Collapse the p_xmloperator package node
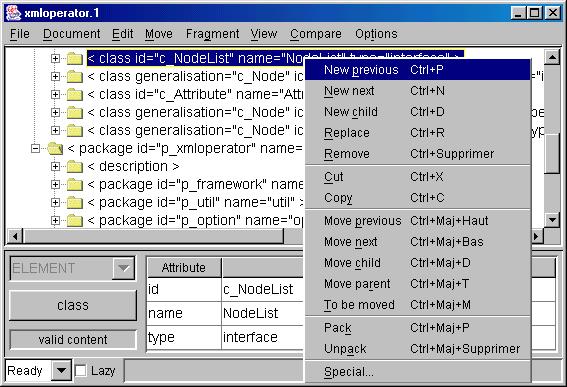 point(35,148)
